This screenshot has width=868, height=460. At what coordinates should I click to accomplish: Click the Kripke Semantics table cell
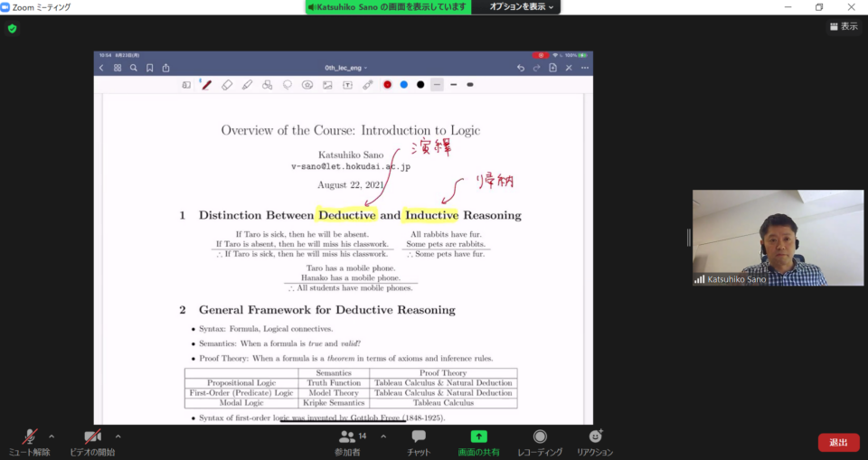pyautogui.click(x=334, y=402)
